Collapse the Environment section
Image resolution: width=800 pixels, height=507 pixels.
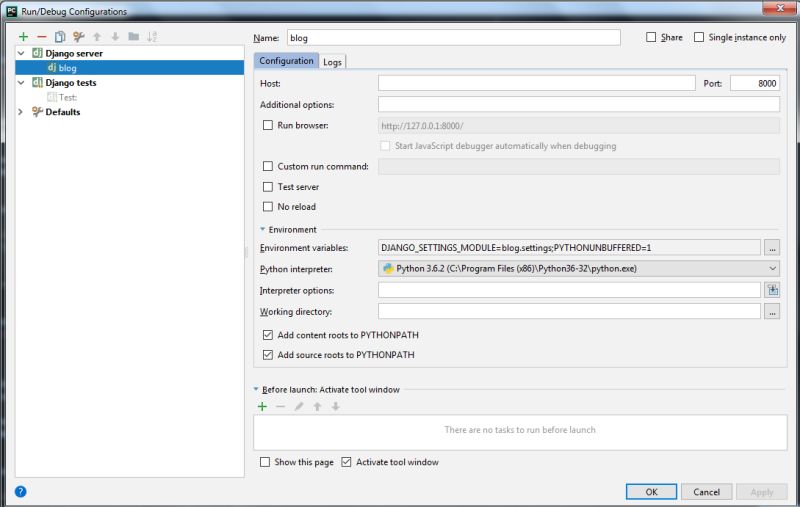click(262, 230)
